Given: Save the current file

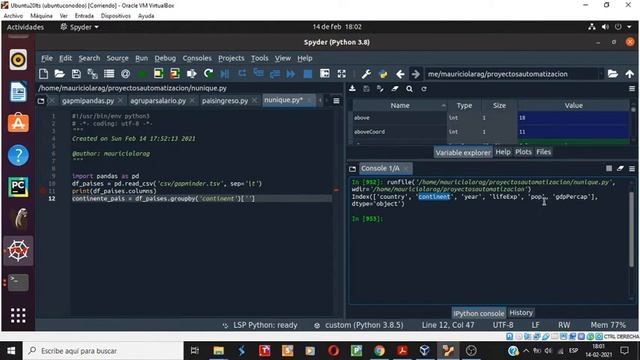Looking at the screenshot, I should [76, 74].
